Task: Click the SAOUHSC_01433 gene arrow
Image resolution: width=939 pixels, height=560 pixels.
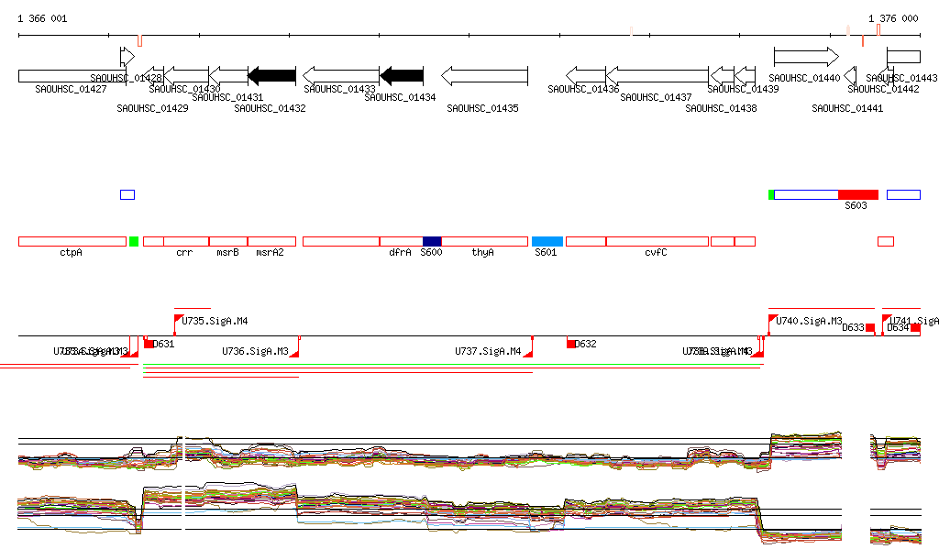Action: pos(341,76)
